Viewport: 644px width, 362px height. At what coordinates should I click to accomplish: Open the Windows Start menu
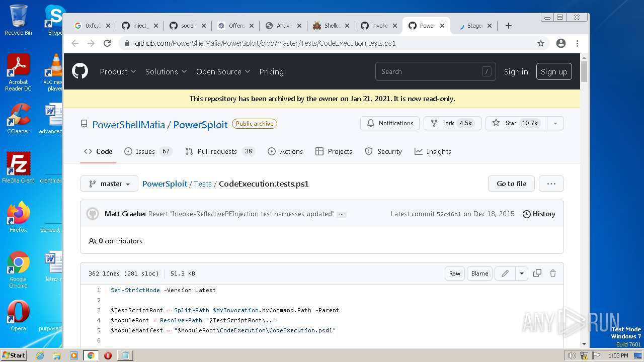(14, 355)
